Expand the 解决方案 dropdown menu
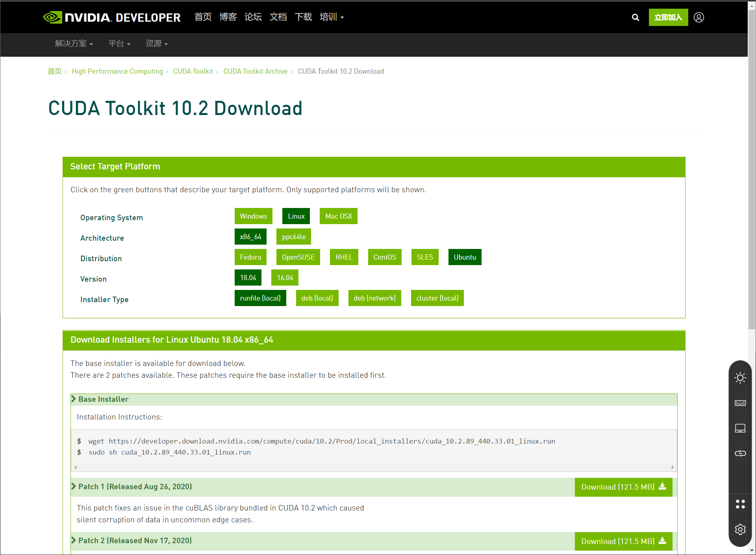This screenshot has width=756, height=555. 74,44
